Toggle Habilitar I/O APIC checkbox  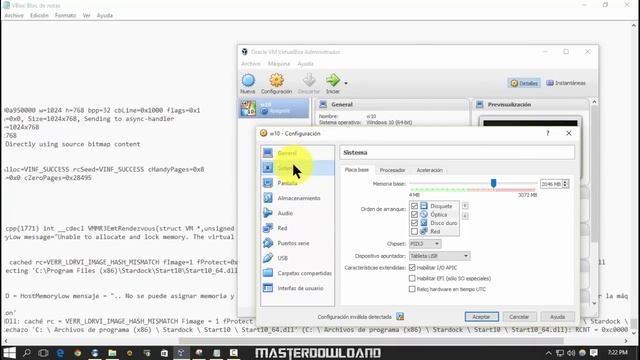[x=412, y=267]
